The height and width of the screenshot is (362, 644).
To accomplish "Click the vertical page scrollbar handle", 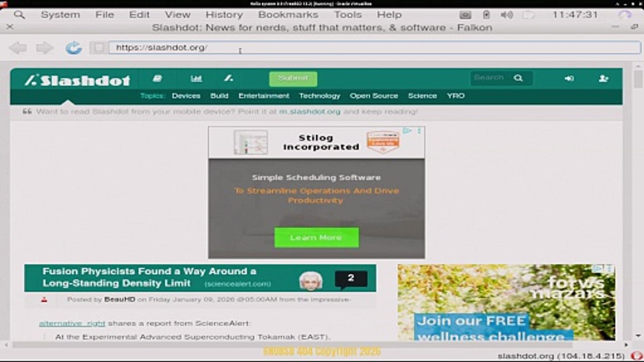I will pyautogui.click(x=638, y=79).
